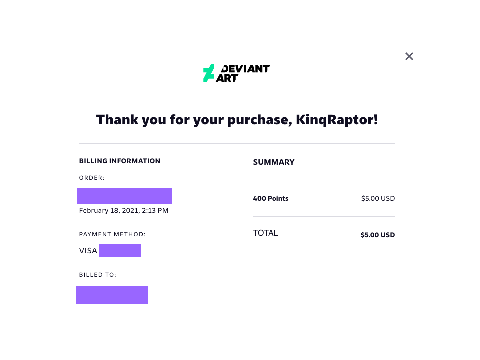Click the DEVIANT ART wordmark text
The width and height of the screenshot is (480, 360).
click(x=243, y=73)
